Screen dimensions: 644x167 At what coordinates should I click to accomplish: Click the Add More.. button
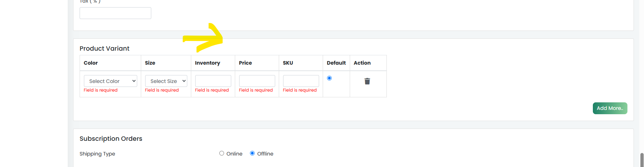pos(610,108)
